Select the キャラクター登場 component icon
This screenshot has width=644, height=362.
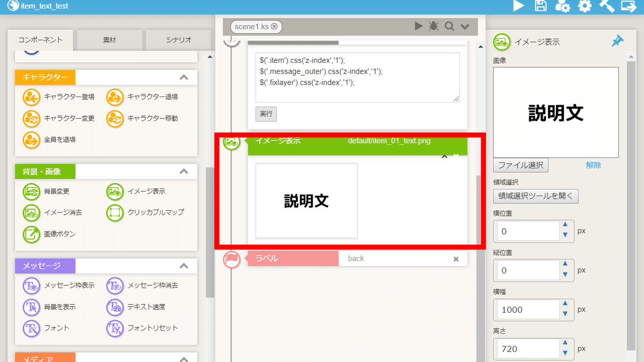31,97
